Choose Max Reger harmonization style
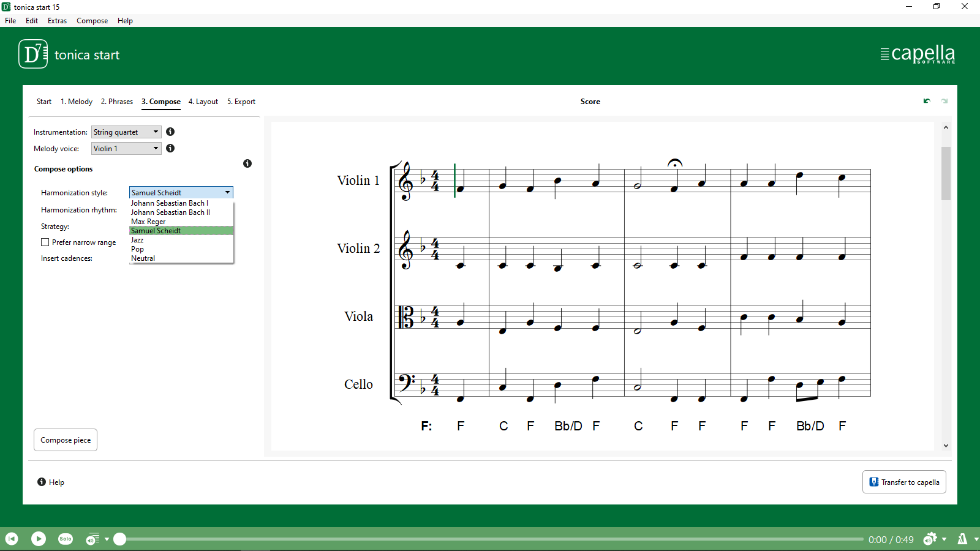The height and width of the screenshot is (551, 980). coord(181,222)
